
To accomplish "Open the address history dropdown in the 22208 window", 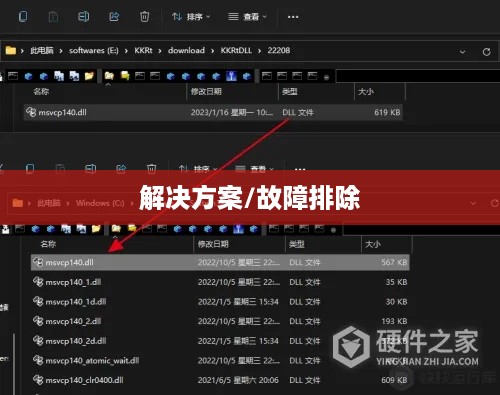I will (462, 52).
